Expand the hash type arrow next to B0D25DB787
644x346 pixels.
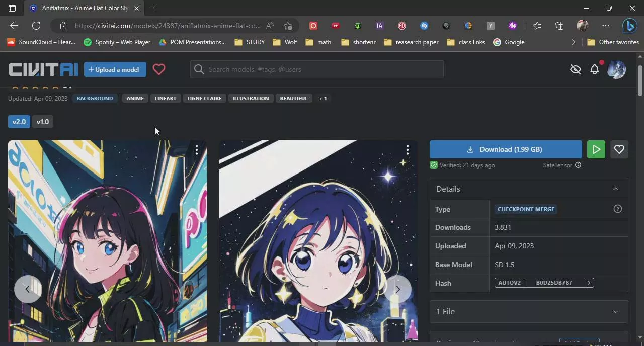[589, 283]
